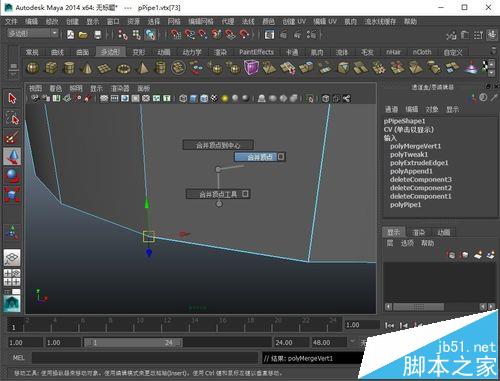
Task: Open the module selector dropdown
Action: (x=33, y=33)
